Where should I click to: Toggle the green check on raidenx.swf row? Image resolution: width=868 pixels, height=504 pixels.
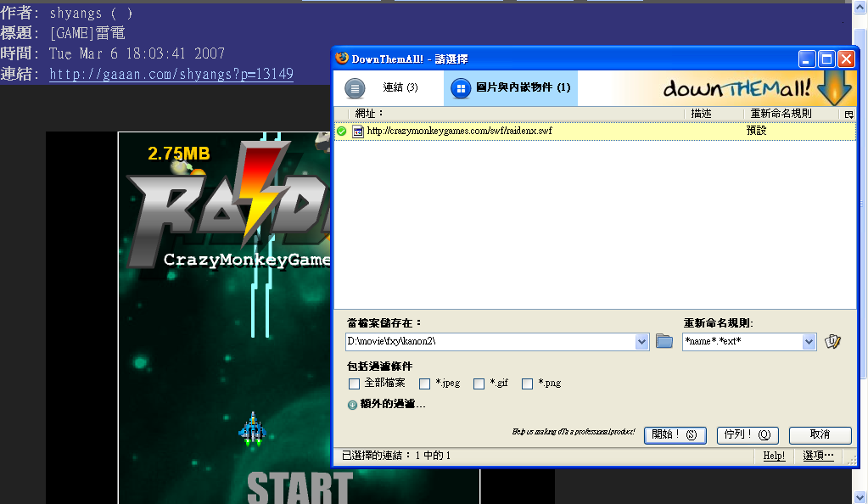coord(342,132)
